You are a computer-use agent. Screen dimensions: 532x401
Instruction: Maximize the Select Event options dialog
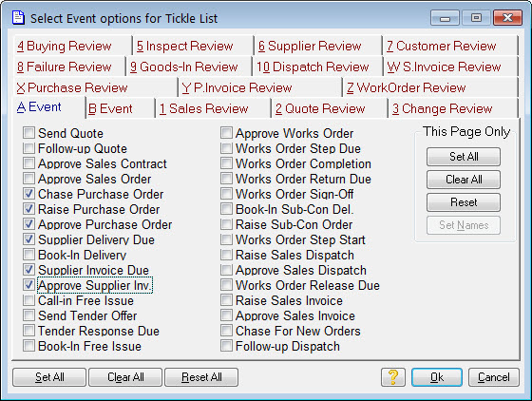[476, 18]
